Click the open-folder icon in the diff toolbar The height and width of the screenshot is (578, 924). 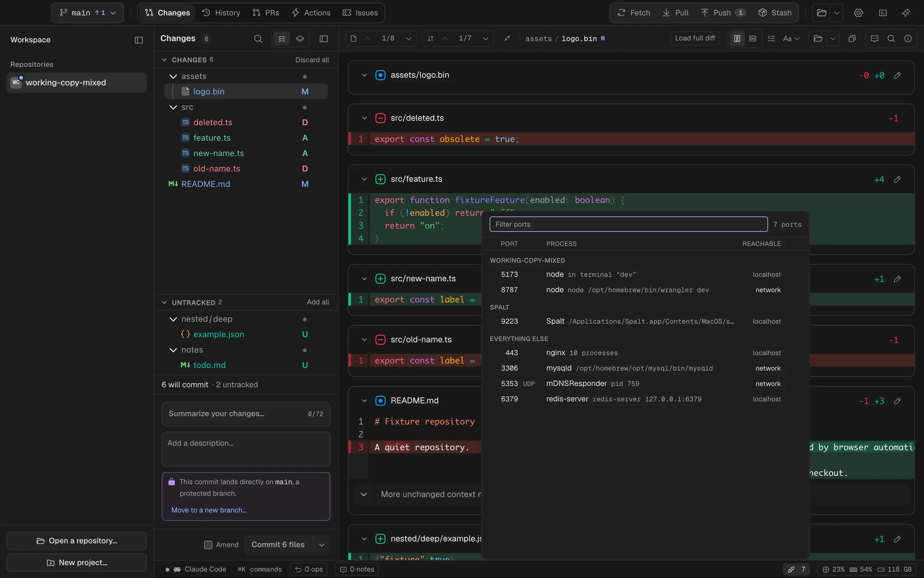point(818,39)
